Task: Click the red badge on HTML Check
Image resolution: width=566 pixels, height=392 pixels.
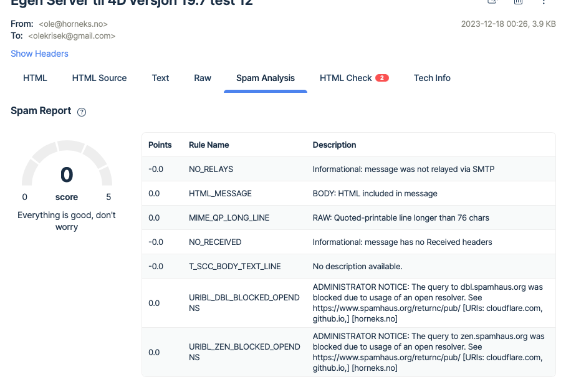Action: pos(382,78)
